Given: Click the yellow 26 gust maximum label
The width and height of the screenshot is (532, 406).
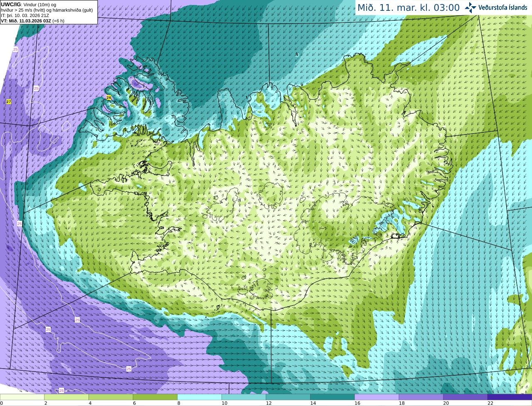Looking at the screenshot, I should [x=109, y=98].
